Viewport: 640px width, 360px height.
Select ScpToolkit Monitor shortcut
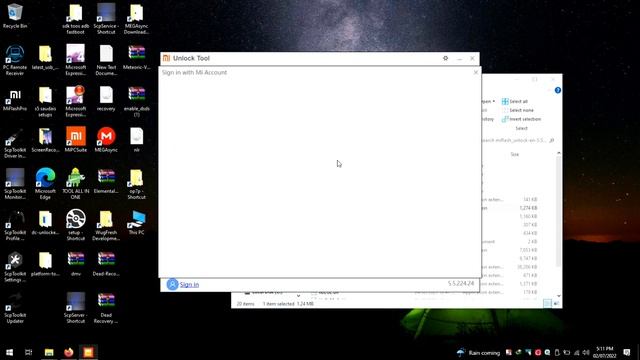15,184
